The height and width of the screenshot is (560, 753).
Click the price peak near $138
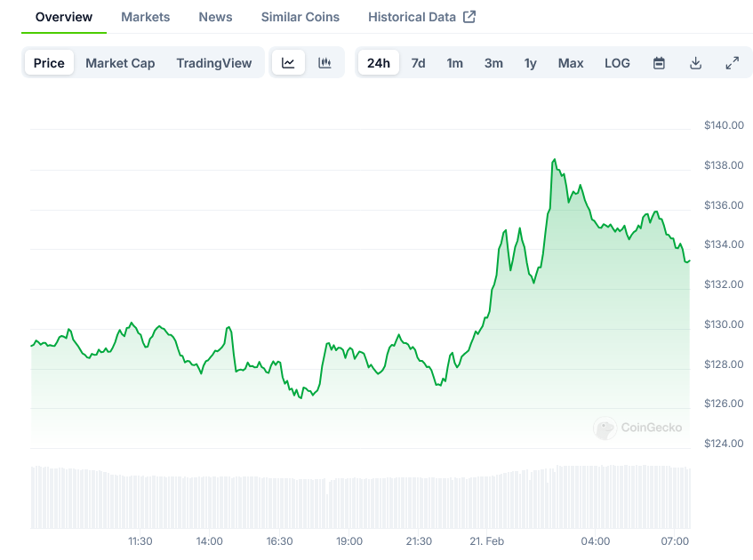click(x=554, y=160)
